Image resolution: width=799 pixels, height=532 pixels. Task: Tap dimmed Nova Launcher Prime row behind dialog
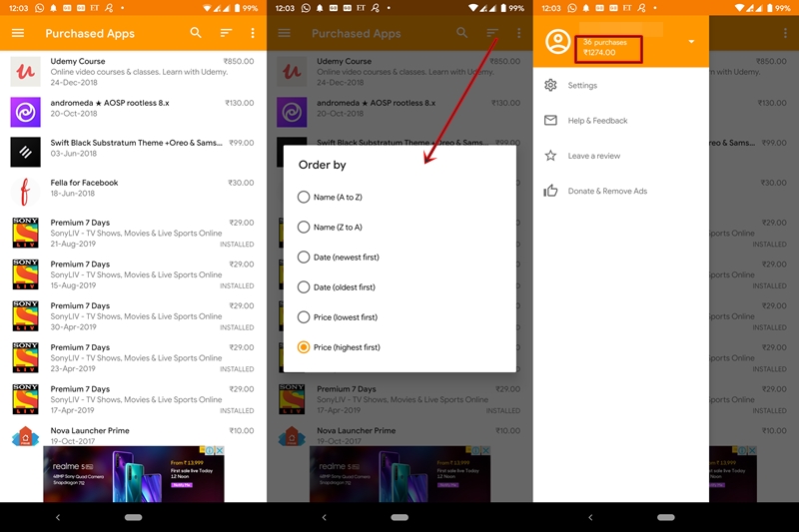pyautogui.click(x=399, y=434)
